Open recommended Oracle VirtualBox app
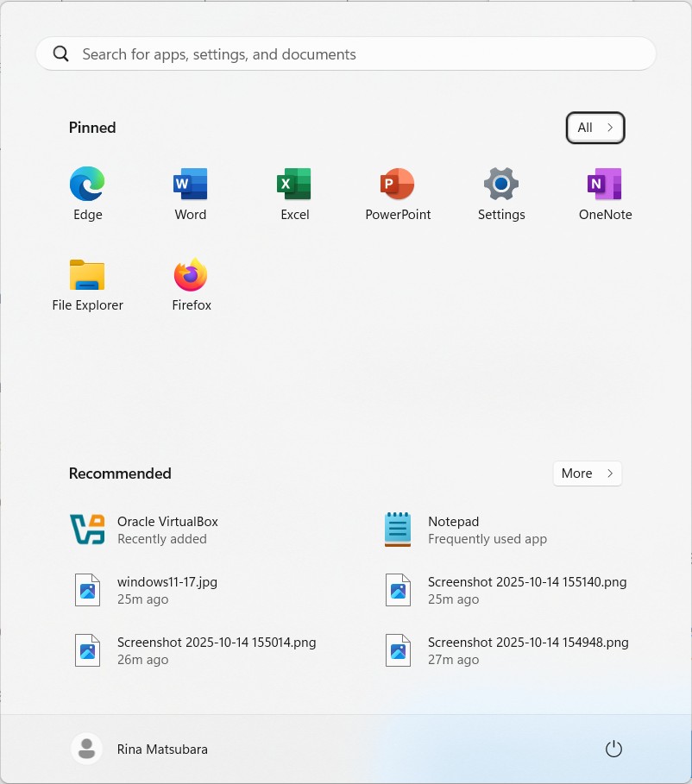This screenshot has height=784, width=692. click(x=167, y=530)
